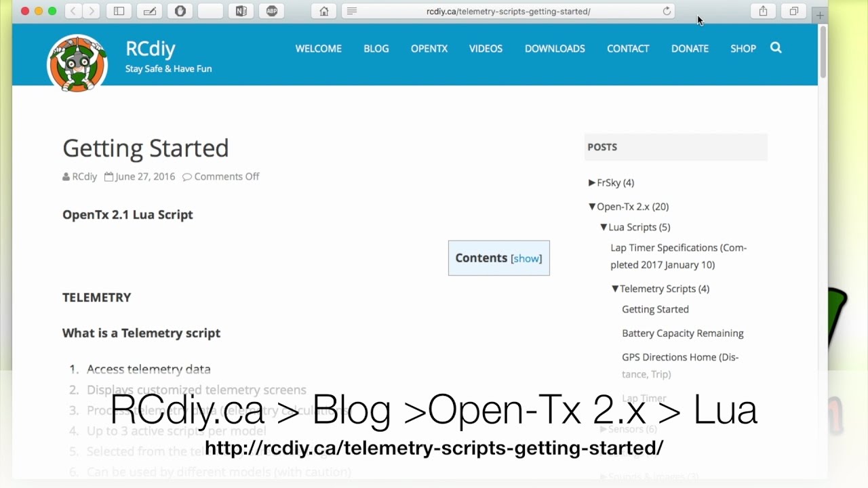Open the site search magnifier icon
Screen dimensions: 868x488
pos(776,47)
